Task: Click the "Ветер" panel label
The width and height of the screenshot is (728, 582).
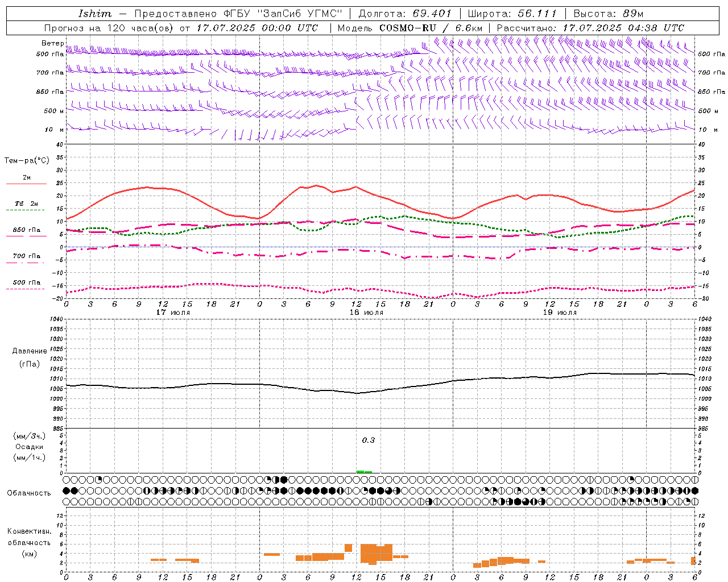Action: (52, 43)
